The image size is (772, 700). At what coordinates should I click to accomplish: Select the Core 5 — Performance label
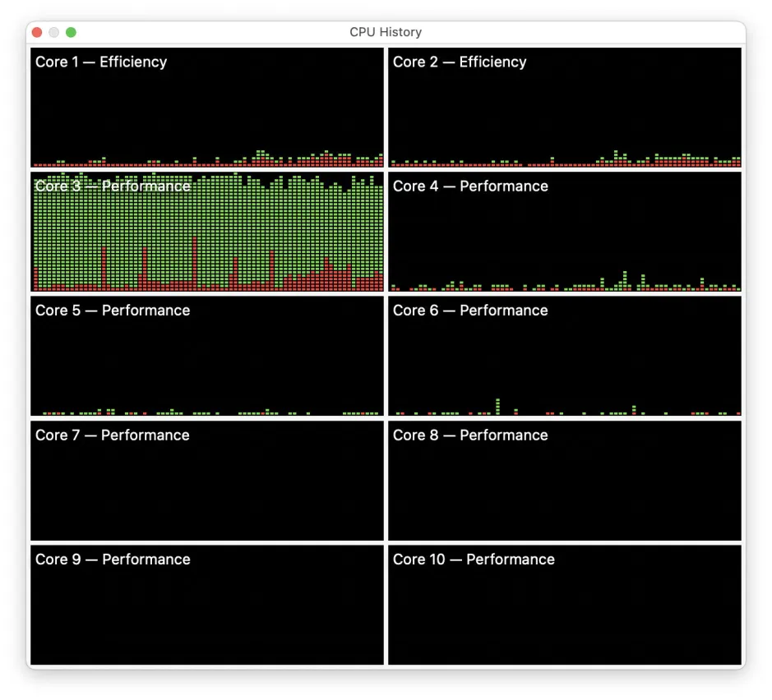[x=113, y=310]
